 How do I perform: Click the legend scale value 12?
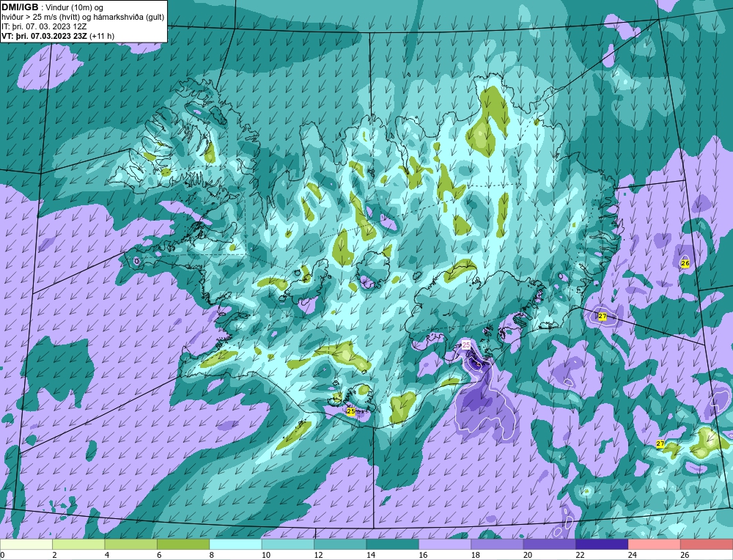click(x=318, y=555)
